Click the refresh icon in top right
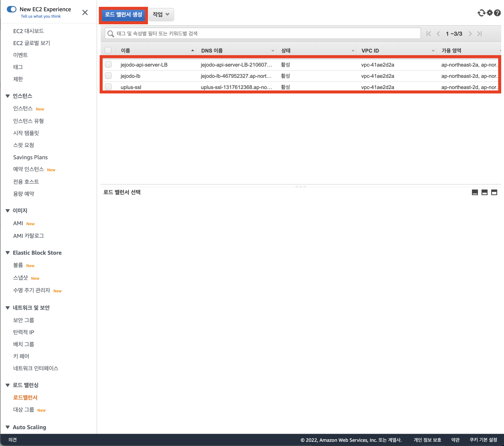Screen dimensions: 504x446 (x=481, y=13)
